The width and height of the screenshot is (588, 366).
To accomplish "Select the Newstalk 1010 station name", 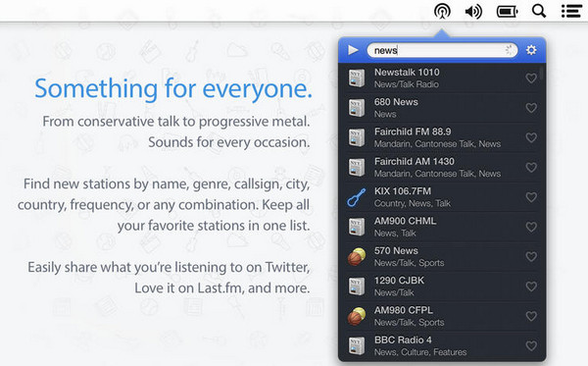I will click(x=407, y=72).
